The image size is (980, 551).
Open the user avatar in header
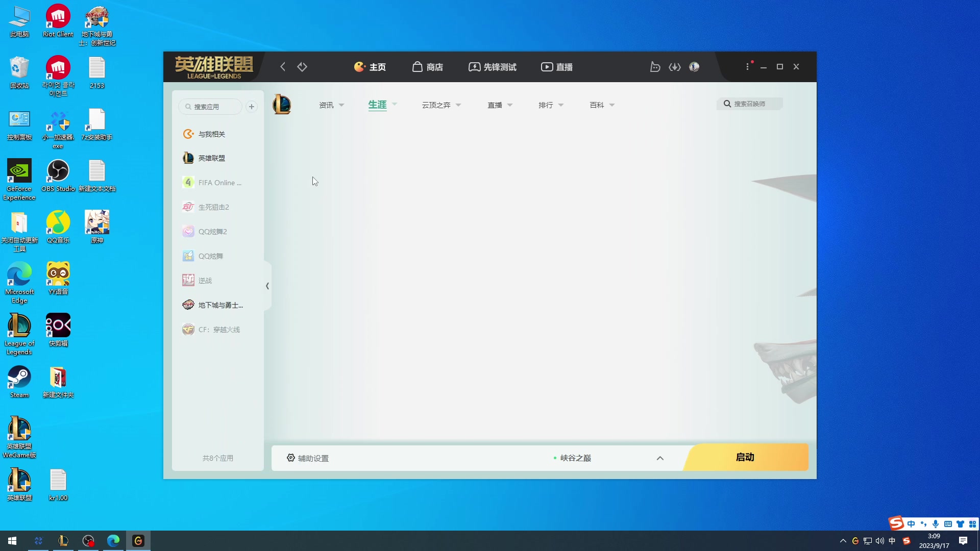(x=694, y=67)
